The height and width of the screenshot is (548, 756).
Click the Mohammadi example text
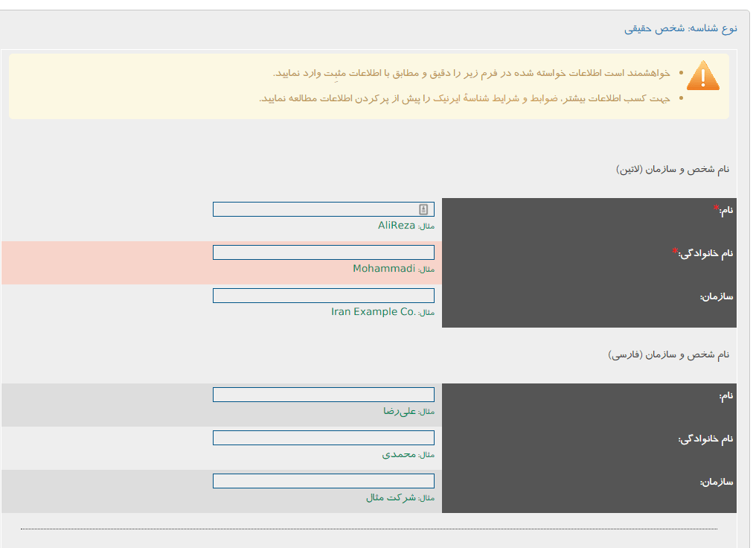pos(383,269)
